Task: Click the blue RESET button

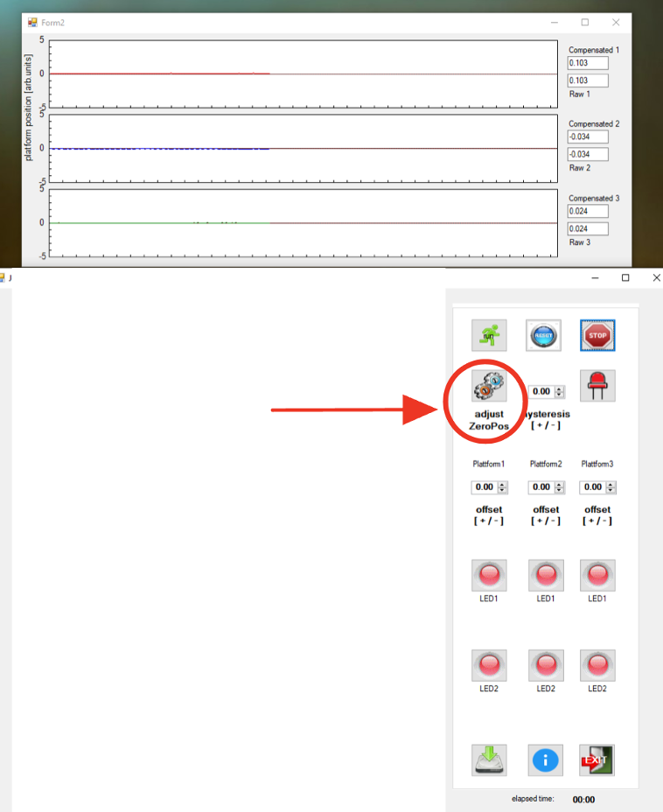Action: 543,335
